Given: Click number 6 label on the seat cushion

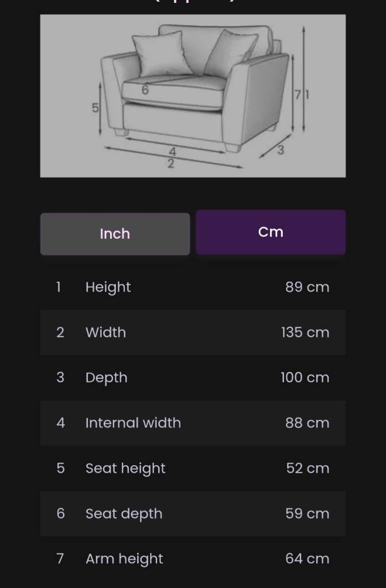Looking at the screenshot, I should point(145,90).
